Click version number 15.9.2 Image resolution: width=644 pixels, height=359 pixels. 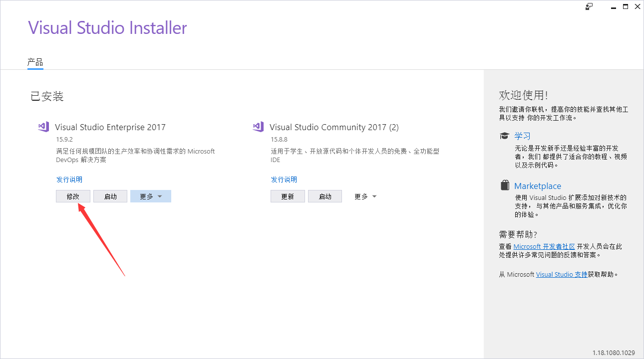(x=65, y=140)
